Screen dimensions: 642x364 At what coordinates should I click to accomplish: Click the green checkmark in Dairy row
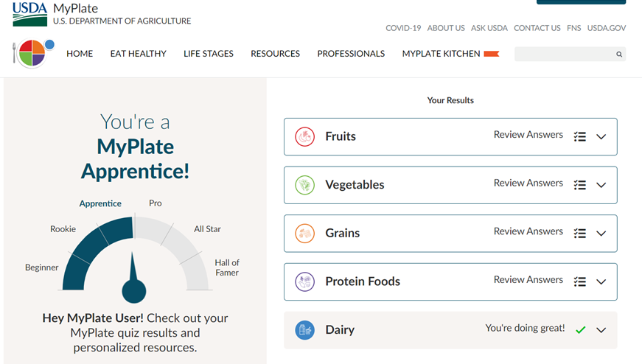pos(581,330)
